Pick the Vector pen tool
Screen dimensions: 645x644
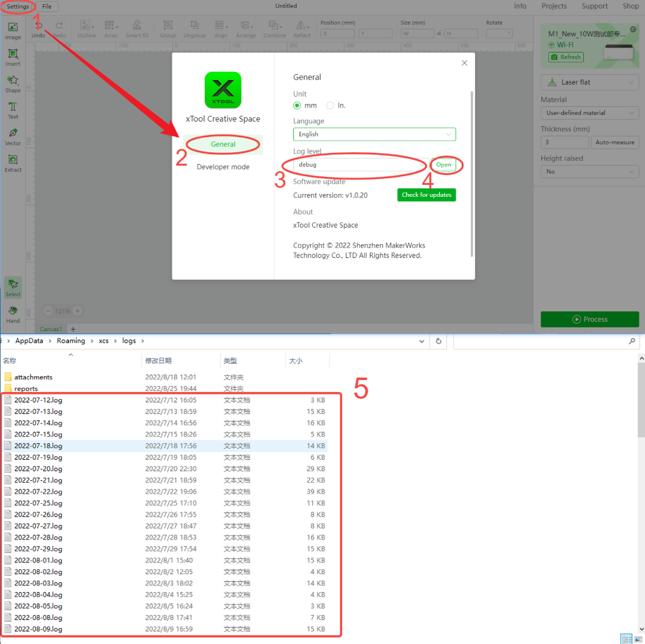[x=13, y=137]
